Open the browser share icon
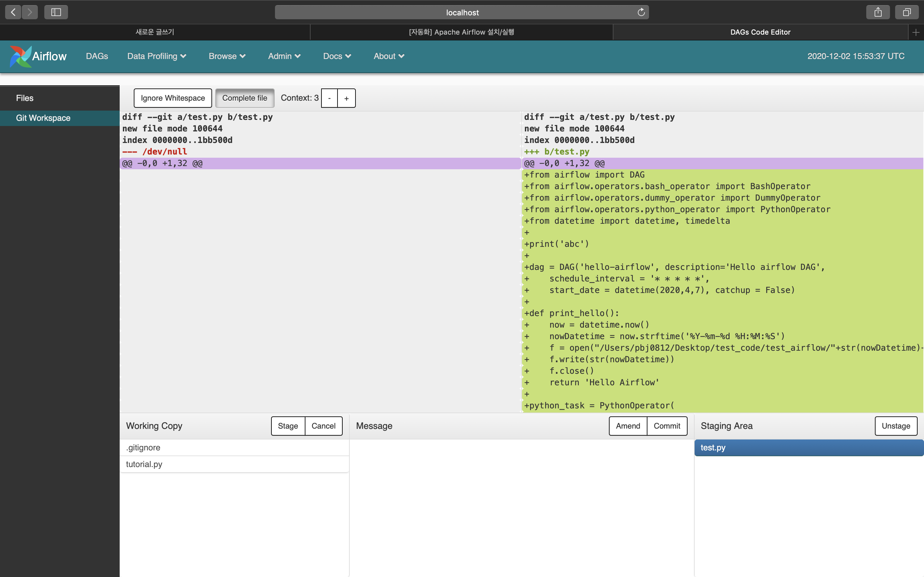Image resolution: width=924 pixels, height=577 pixels. [x=878, y=12]
